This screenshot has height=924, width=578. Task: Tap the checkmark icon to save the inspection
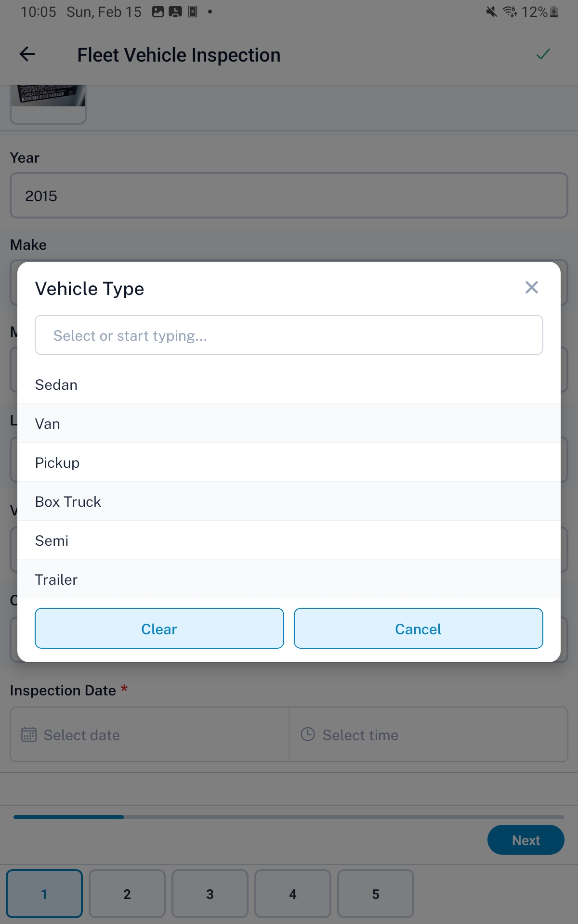point(543,54)
